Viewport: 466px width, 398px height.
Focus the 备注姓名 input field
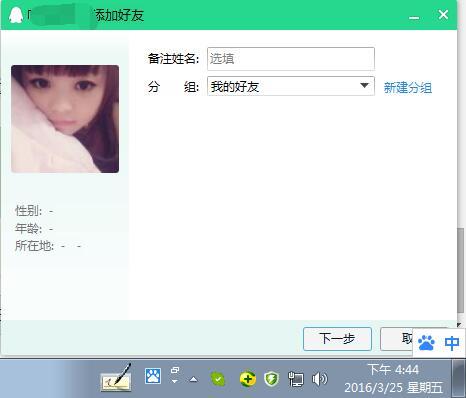click(x=291, y=59)
